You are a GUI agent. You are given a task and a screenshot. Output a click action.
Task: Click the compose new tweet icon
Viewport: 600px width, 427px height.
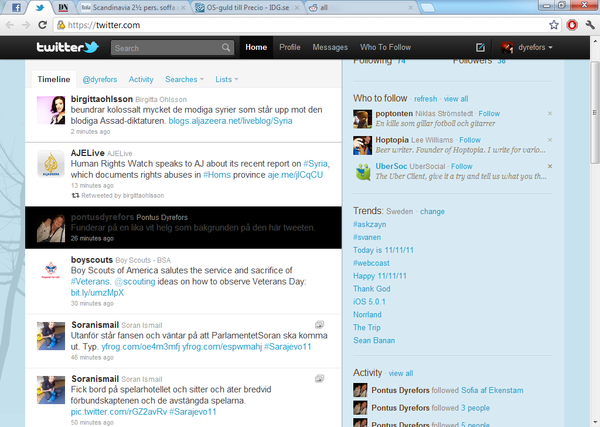[x=480, y=47]
